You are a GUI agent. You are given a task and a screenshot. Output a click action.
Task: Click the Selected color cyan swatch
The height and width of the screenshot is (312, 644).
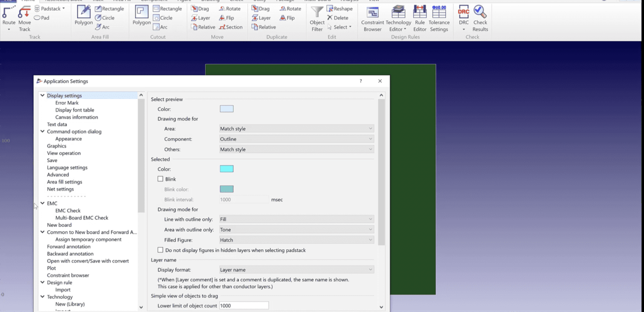[x=226, y=169]
